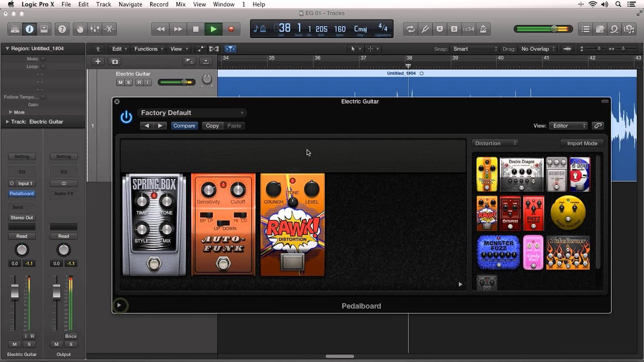Open the tracks area Edit menu

119,49
